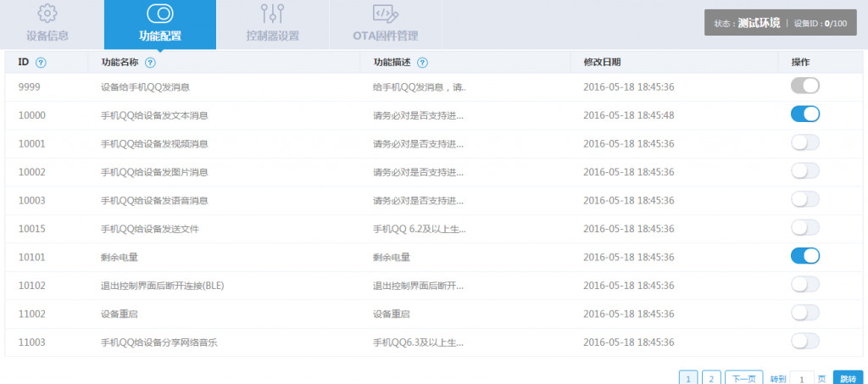Click description 手机QQ 6.2及以上生...

420,229
